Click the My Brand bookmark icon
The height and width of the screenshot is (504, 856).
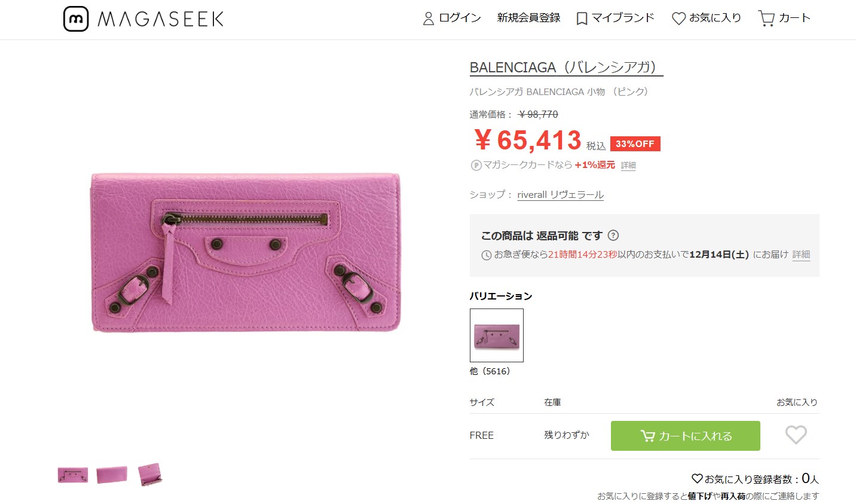[x=582, y=19]
